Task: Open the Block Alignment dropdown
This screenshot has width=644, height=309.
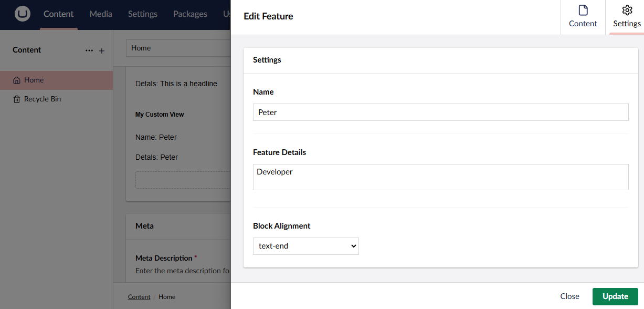Action: pos(306,246)
